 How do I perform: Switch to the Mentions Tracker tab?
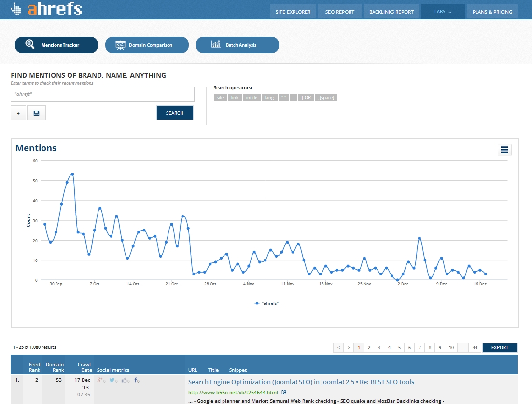point(56,45)
